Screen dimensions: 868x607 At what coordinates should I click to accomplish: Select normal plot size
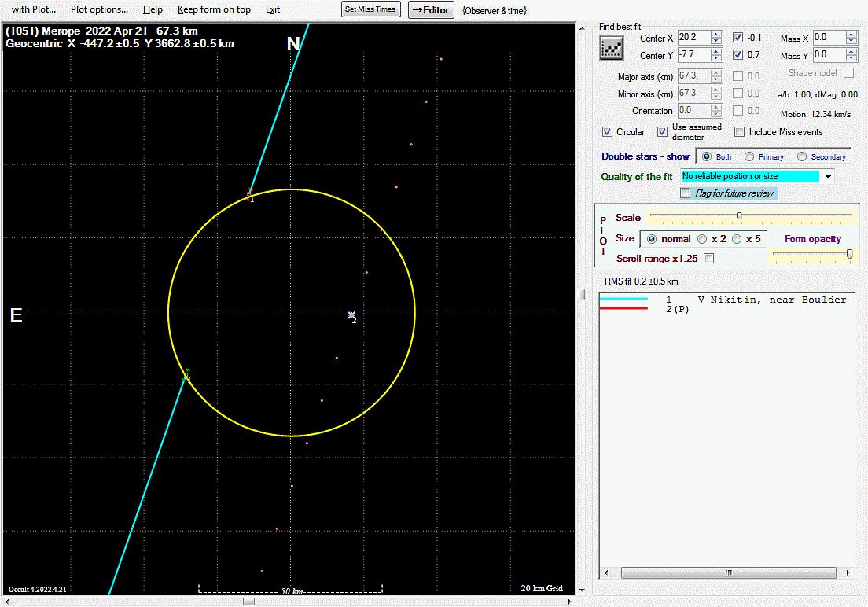point(652,239)
